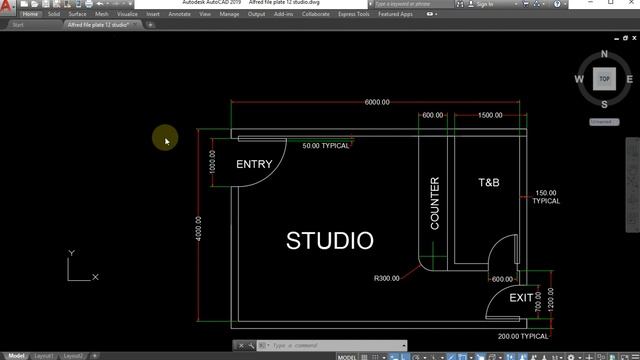Click the 6000.00 dimension text

(377, 102)
